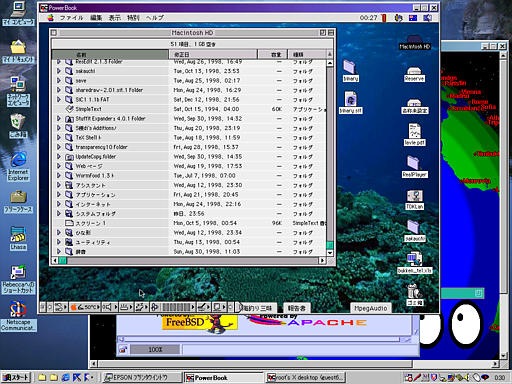The height and width of the screenshot is (384, 512).
Task: Click the file list vertical scrollbar thumb
Action: point(330,245)
